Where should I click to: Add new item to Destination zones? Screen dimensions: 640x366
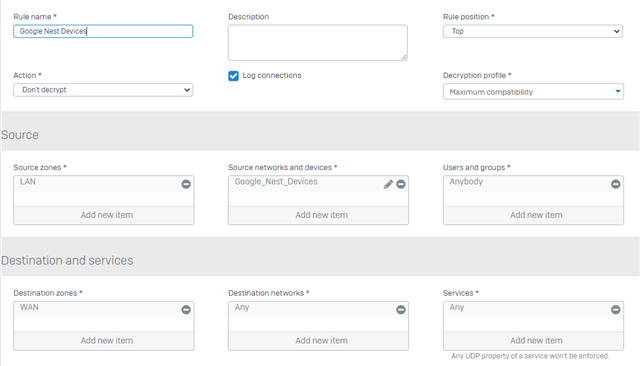tap(104, 341)
